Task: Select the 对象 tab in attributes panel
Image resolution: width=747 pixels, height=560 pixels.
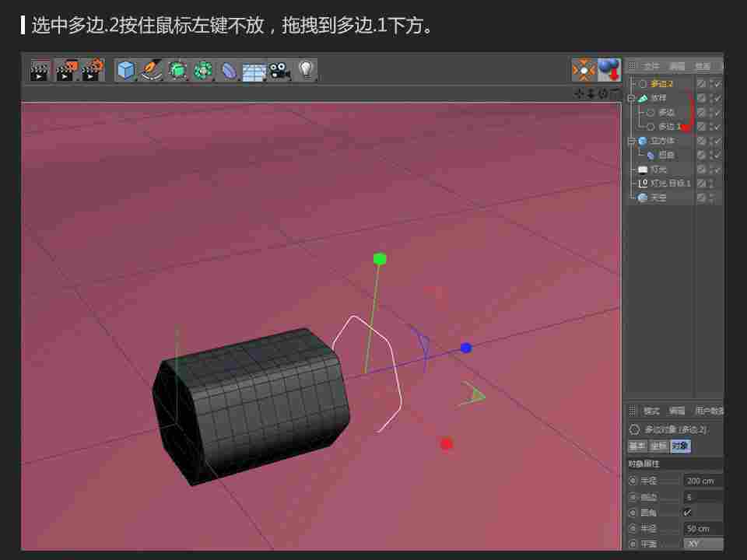Action: coord(679,446)
